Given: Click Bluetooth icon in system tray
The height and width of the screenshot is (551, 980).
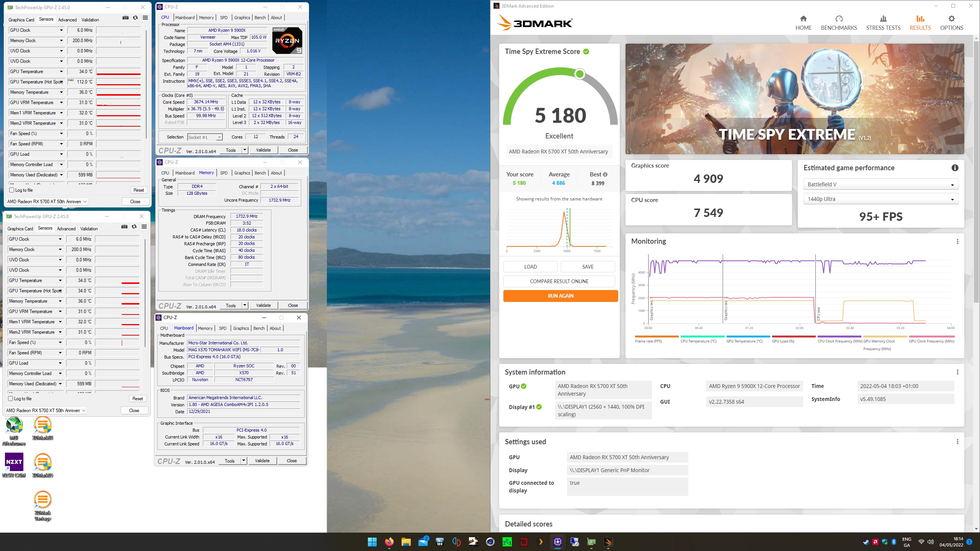Looking at the screenshot, I should [x=893, y=542].
